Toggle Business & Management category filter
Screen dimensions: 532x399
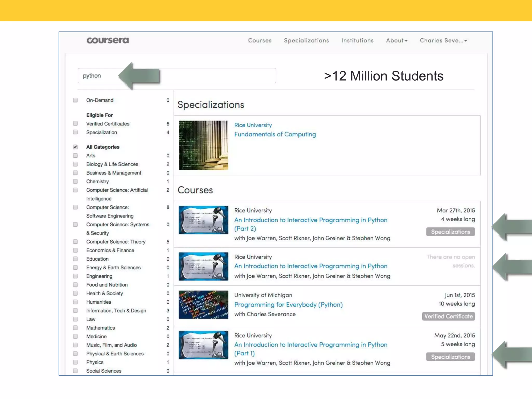[x=75, y=172]
